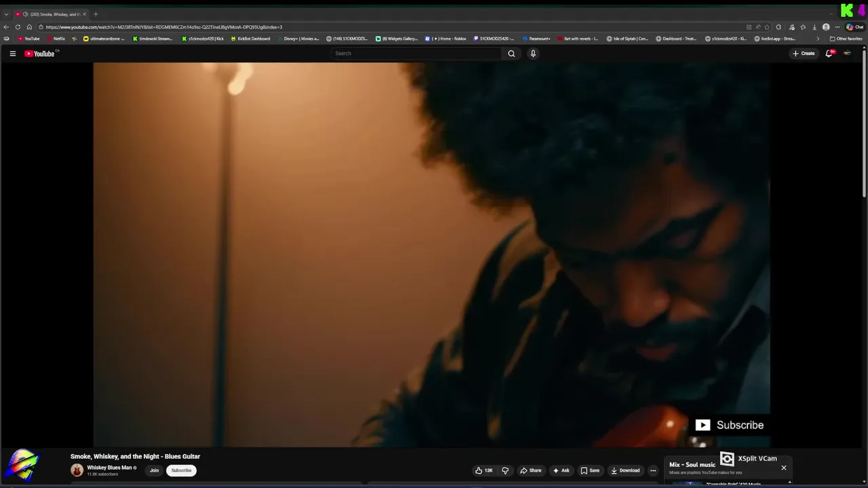The image size is (868, 488).
Task: Save the video to a playlist
Action: [x=590, y=470]
